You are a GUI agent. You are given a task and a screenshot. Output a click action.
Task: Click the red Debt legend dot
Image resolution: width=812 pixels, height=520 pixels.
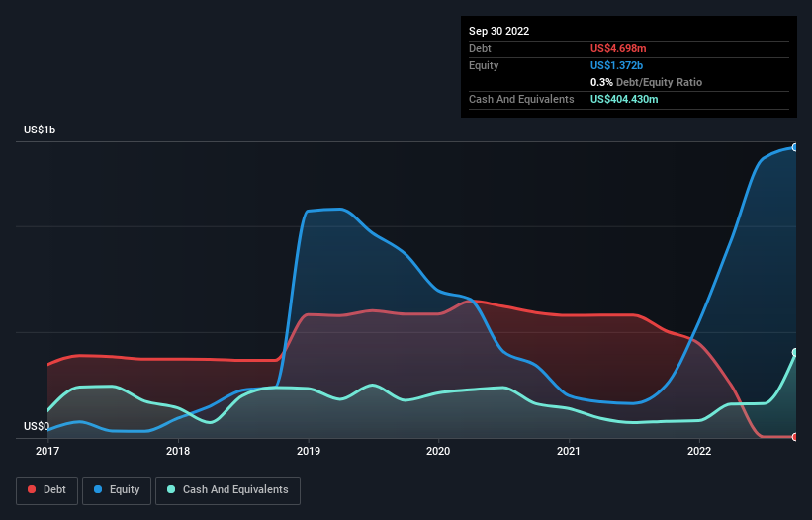pos(32,489)
